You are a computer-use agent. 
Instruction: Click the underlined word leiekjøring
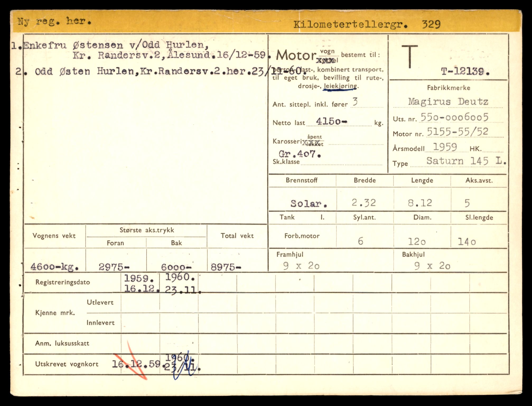pos(340,86)
